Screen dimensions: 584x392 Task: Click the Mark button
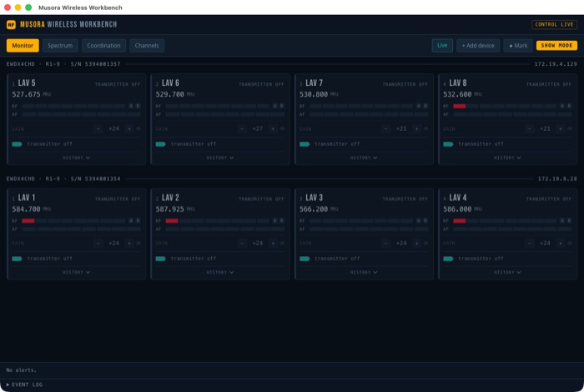(518, 45)
